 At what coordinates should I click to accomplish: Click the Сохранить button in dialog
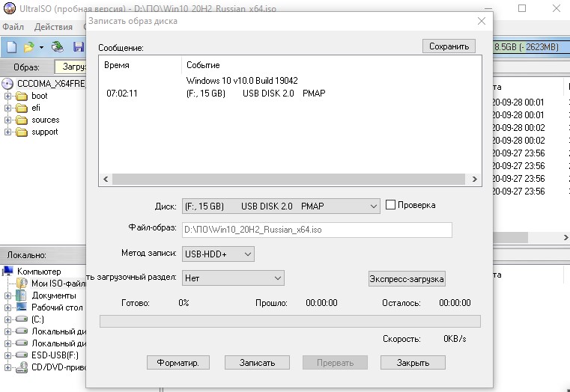coord(449,46)
